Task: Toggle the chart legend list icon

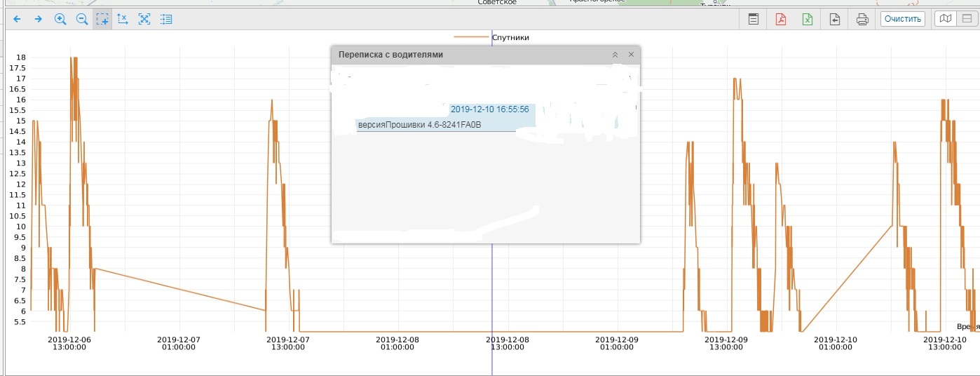Action: click(x=166, y=19)
